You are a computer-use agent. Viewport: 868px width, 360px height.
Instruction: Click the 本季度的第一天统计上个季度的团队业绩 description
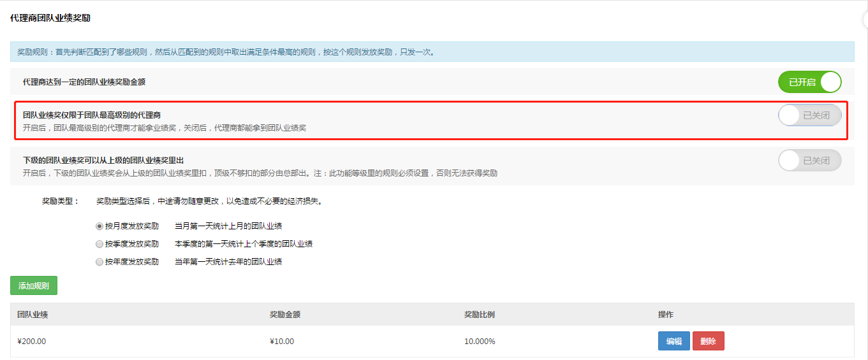tap(244, 244)
